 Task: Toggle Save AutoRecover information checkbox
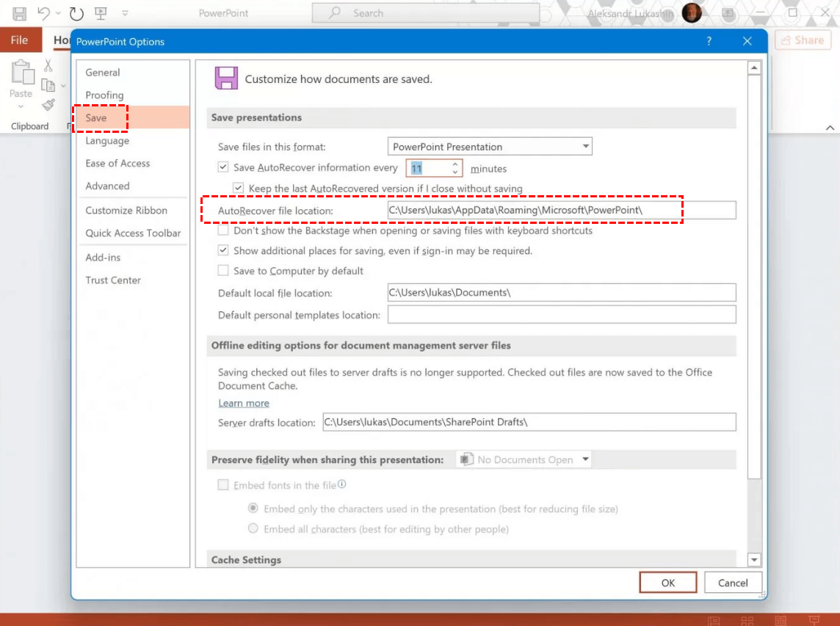[223, 167]
